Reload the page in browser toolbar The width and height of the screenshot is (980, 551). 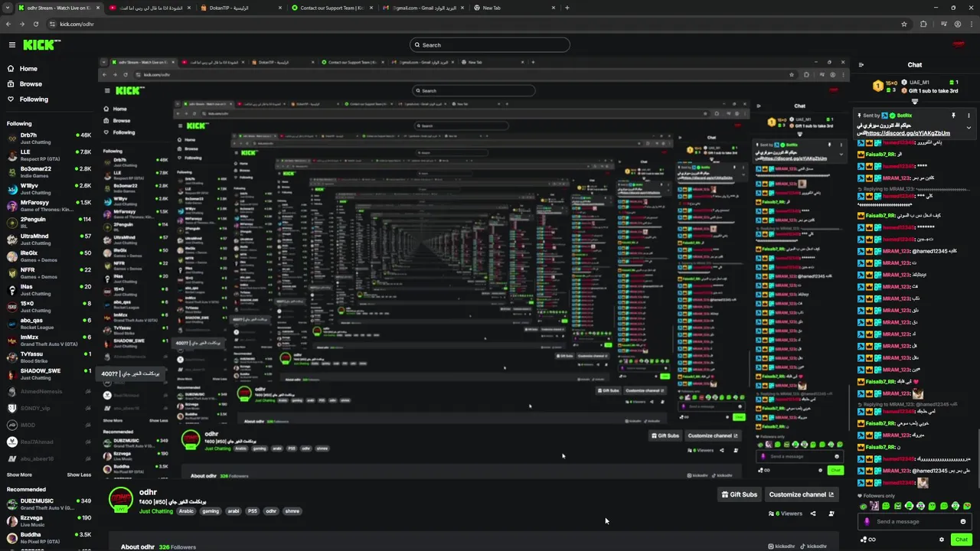(x=35, y=24)
